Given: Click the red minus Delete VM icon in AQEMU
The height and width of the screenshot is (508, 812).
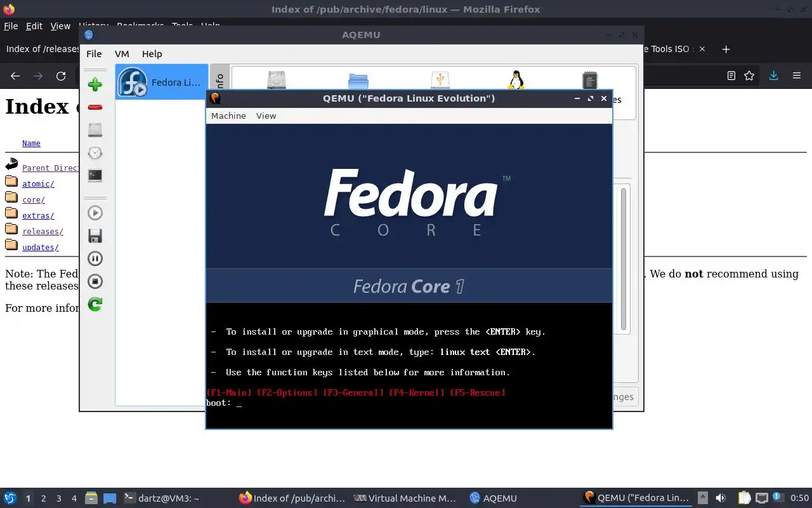Looking at the screenshot, I should click(x=95, y=107).
